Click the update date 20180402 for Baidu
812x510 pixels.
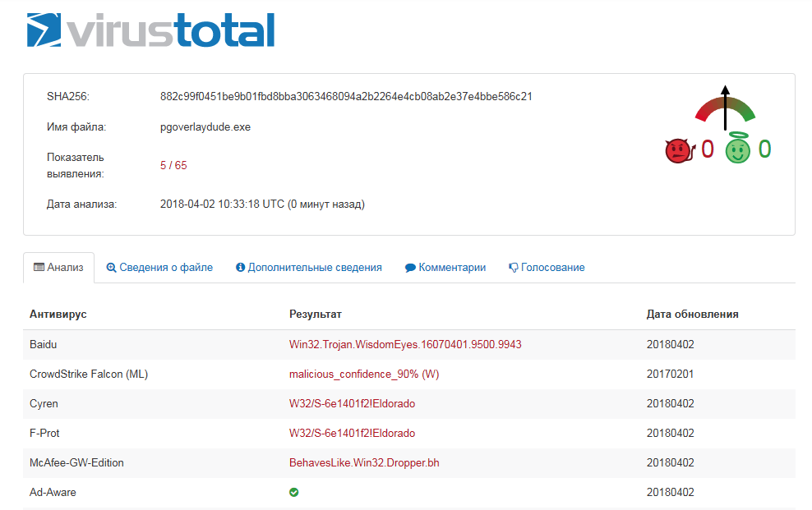tap(670, 344)
